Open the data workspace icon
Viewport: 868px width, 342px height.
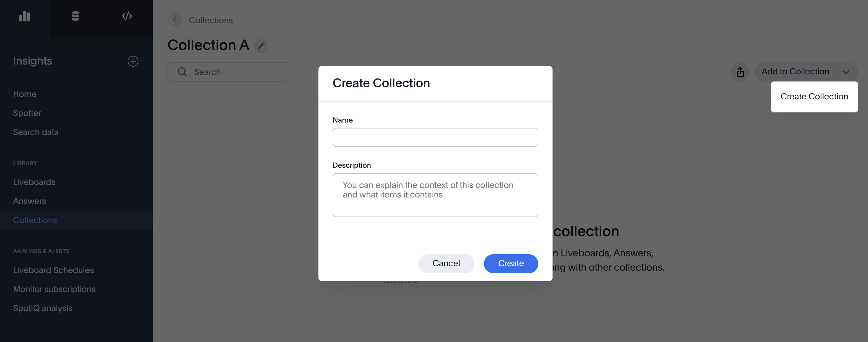click(75, 16)
